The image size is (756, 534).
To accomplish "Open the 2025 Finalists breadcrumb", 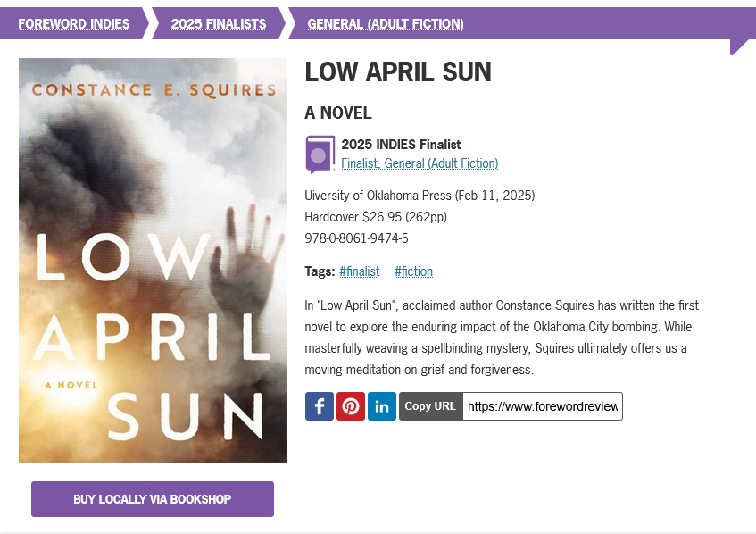I will point(219,24).
